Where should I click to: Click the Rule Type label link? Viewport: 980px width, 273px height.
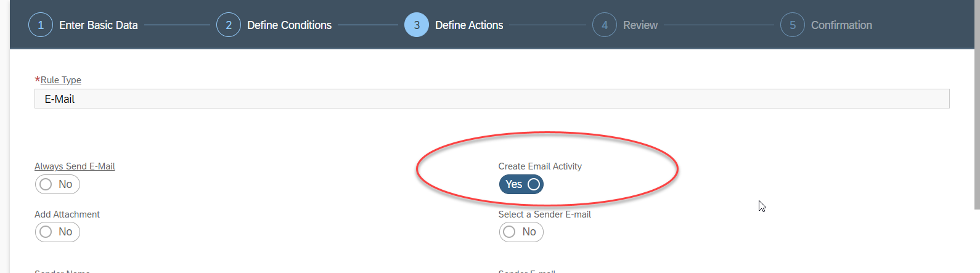(61, 80)
